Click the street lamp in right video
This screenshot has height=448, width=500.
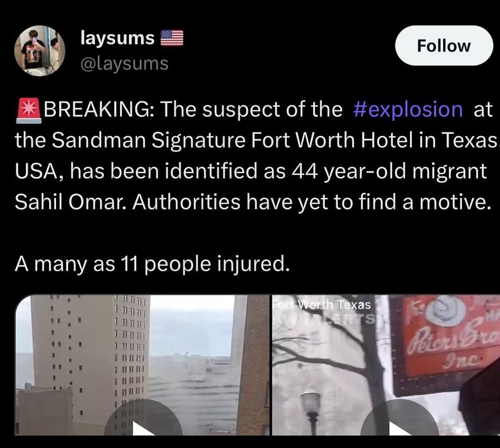pos(311,411)
